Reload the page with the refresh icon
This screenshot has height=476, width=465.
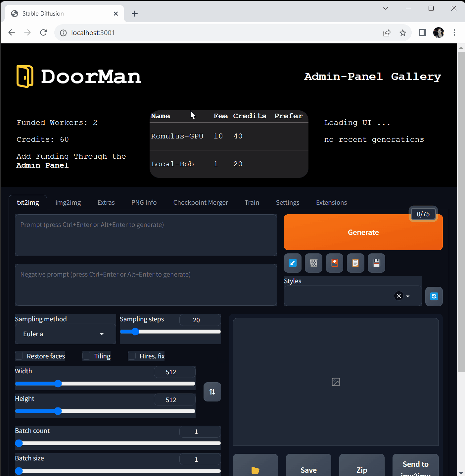pos(43,32)
